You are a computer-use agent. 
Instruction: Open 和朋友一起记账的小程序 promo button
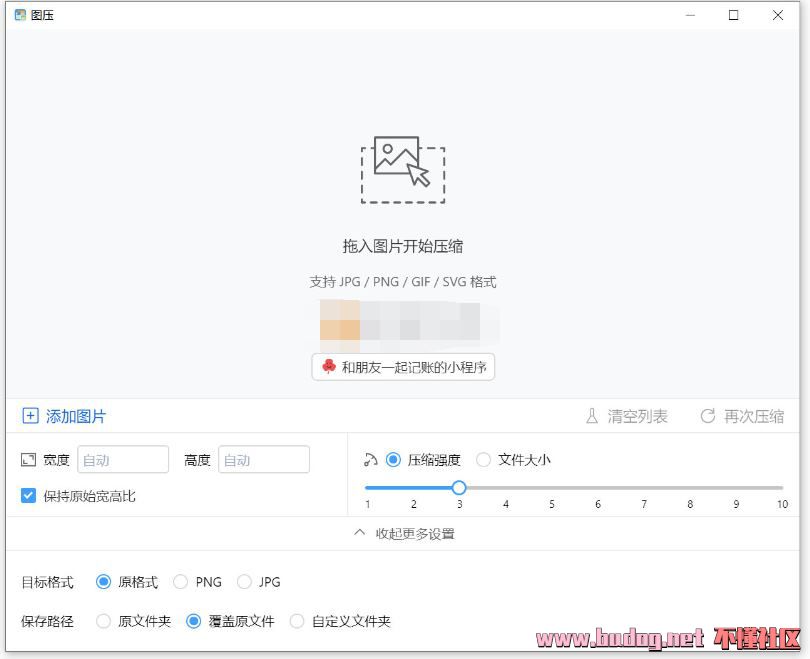(404, 367)
